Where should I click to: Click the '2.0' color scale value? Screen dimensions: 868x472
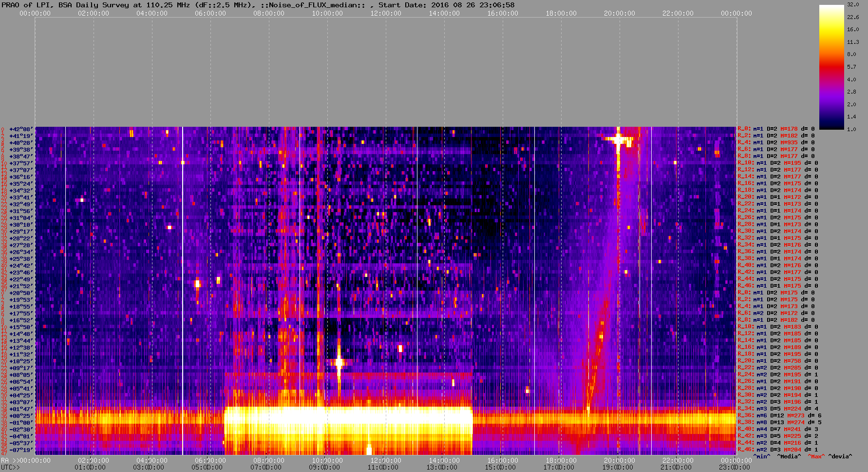coord(851,104)
